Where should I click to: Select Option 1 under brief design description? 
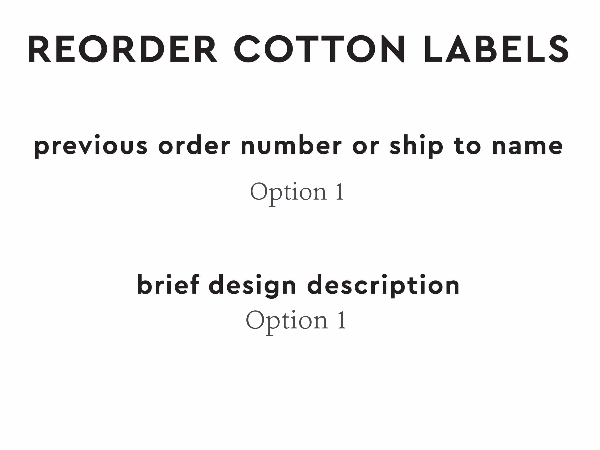(x=295, y=321)
